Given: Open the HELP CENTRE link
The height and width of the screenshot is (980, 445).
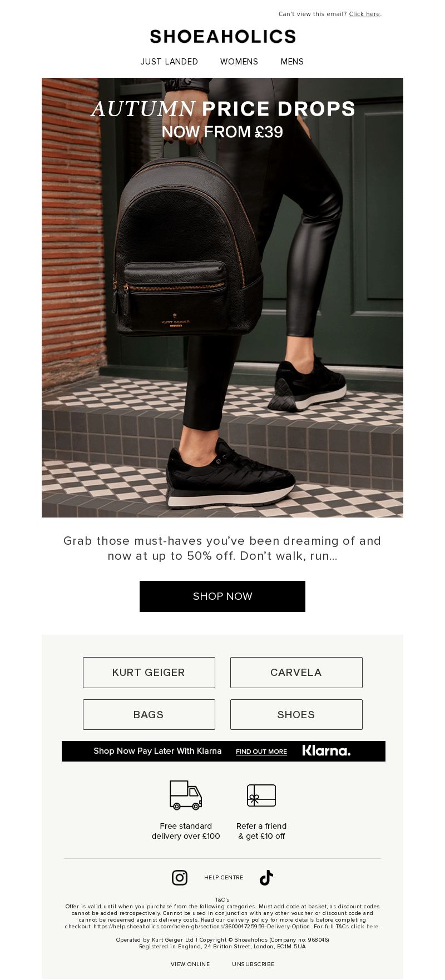Looking at the screenshot, I should [224, 878].
